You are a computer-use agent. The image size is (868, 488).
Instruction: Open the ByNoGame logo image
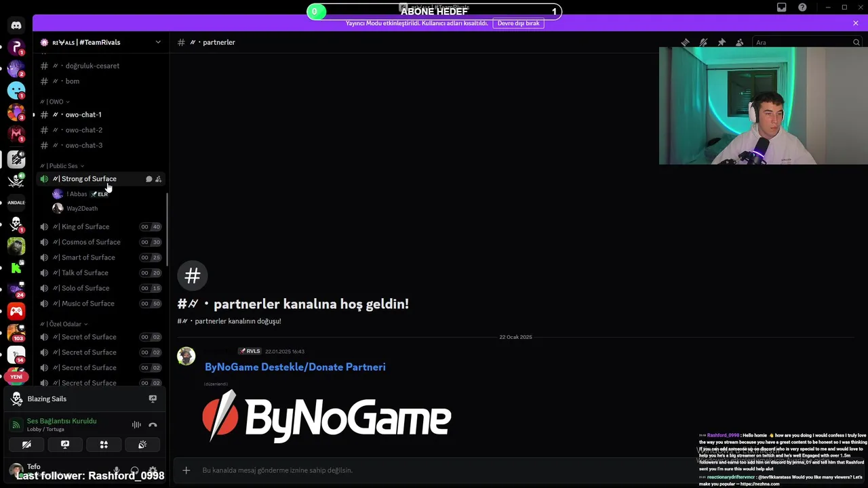point(327,415)
